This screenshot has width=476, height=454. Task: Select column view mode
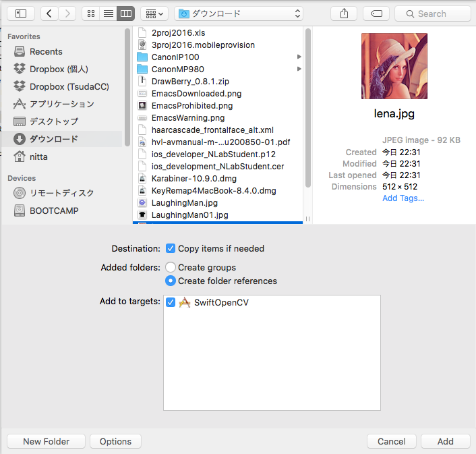[x=125, y=13]
